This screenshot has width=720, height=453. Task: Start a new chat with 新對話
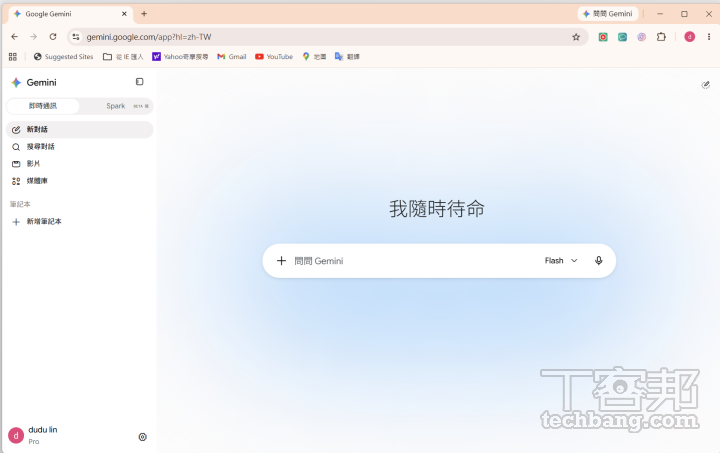[79, 129]
